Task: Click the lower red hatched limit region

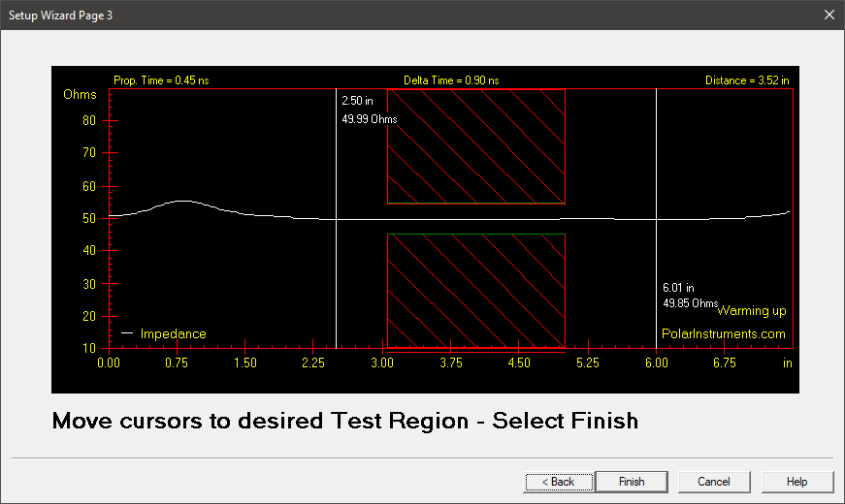Action: point(476,291)
